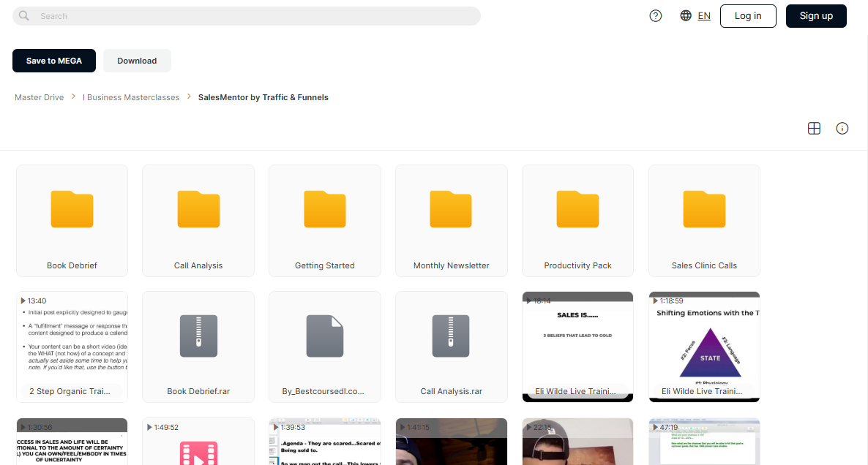Open the Productivity Pack folder icon
Image resolution: width=868 pixels, height=465 pixels.
[577, 209]
